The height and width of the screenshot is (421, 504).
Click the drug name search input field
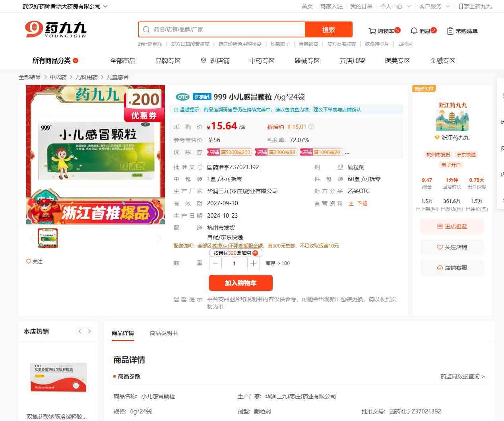(227, 29)
